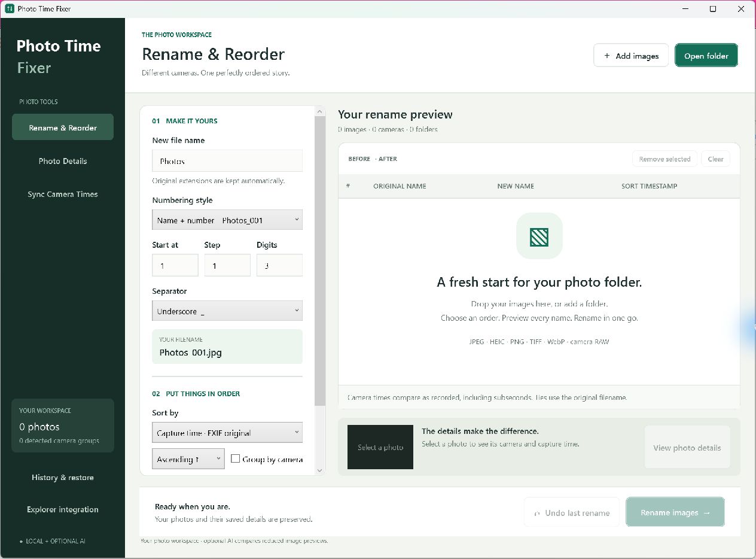Click the NEW NAME column header

516,186
